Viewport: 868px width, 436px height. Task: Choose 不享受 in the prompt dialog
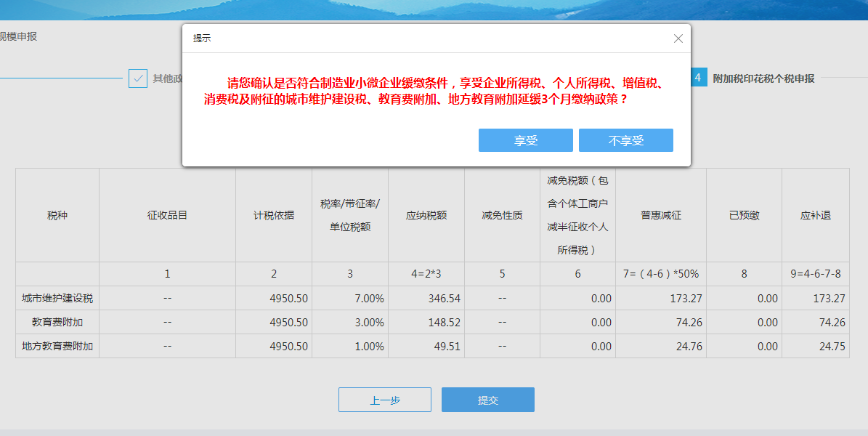(x=625, y=140)
